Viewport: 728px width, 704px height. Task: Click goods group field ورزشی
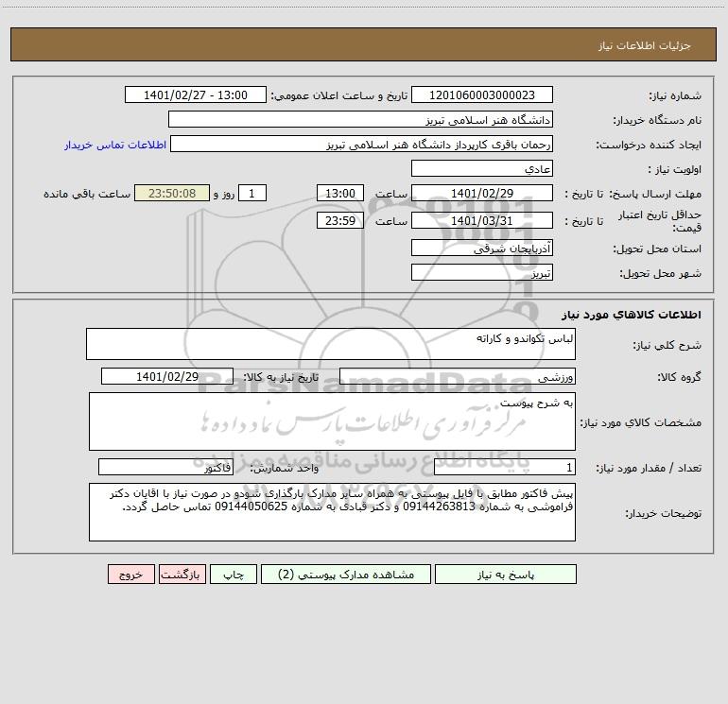[458, 376]
